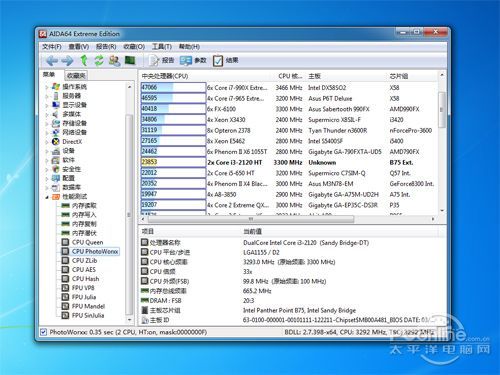The width and height of the screenshot is (500, 375).
Task: Select the 2x Core i3-2120 HT row
Action: click(x=289, y=162)
